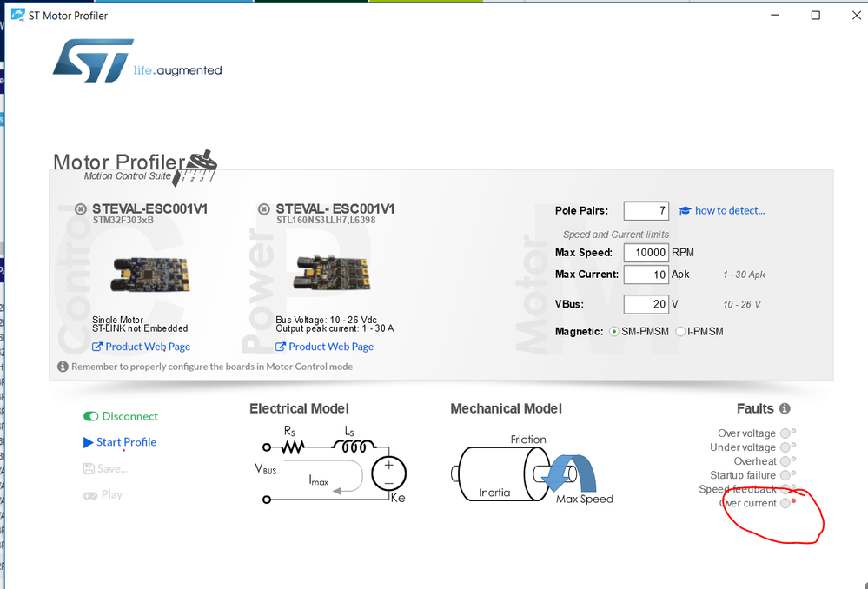Image resolution: width=868 pixels, height=589 pixels.
Task: Toggle the Disconnect switch
Action: tap(90, 416)
